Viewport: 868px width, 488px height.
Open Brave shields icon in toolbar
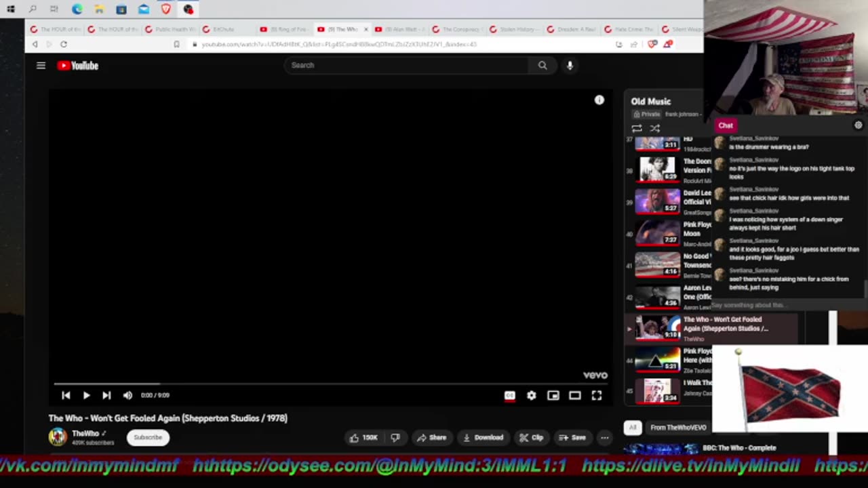tap(653, 44)
